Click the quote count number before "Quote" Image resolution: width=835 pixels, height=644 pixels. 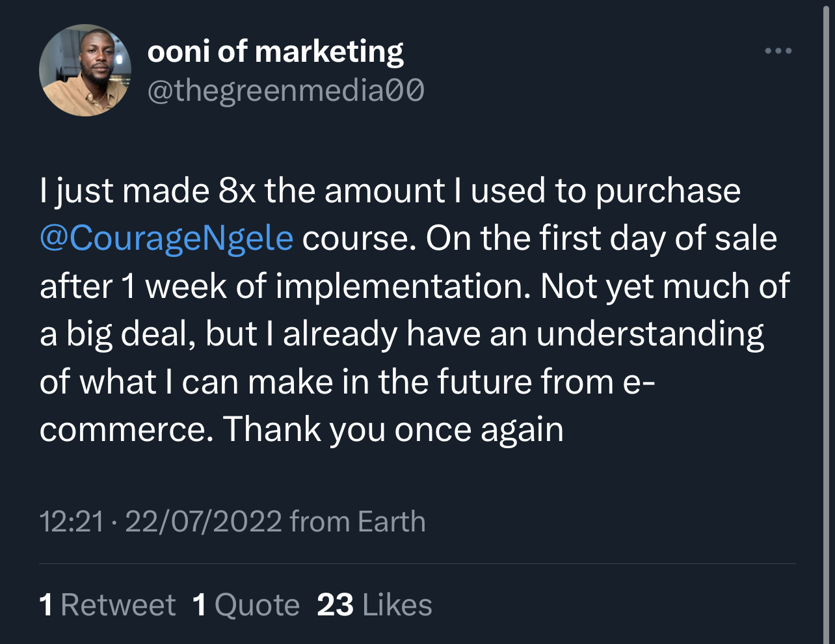coord(200,605)
